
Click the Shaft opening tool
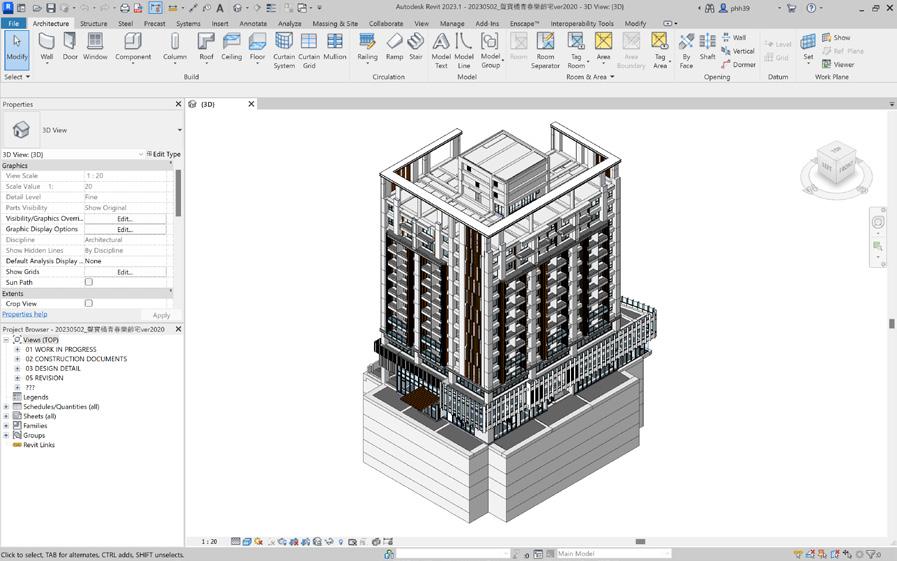tap(708, 46)
